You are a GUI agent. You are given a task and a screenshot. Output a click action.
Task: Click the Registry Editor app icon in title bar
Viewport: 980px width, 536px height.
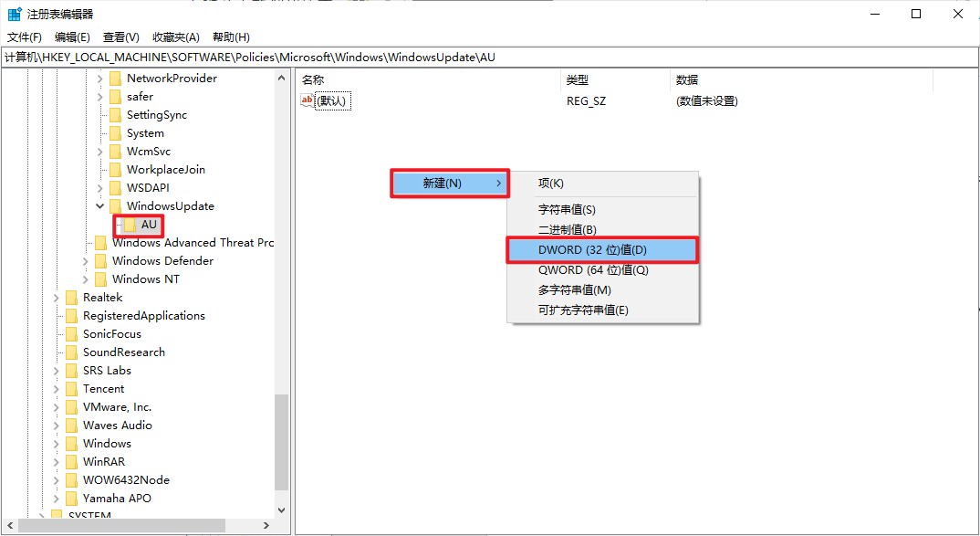16,14
